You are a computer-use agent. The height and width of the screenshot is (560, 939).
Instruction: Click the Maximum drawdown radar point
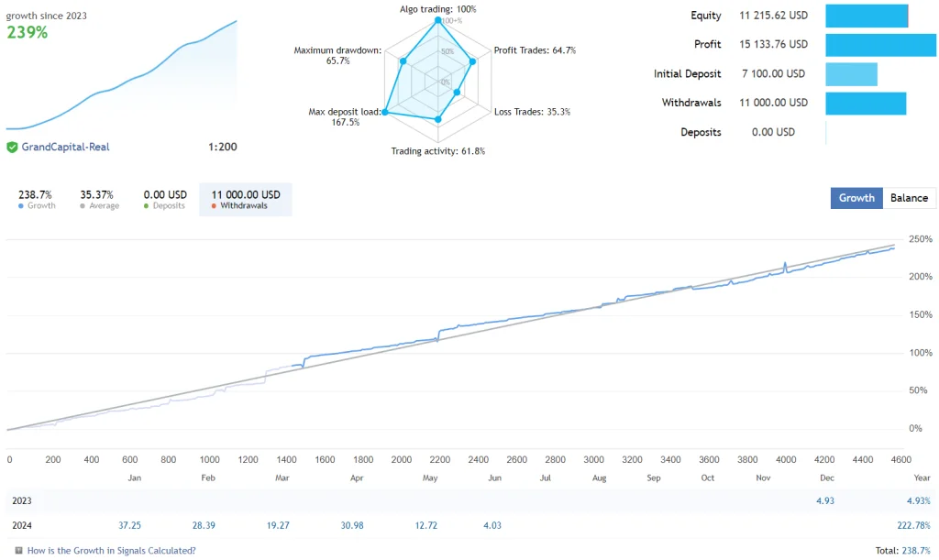(403, 61)
